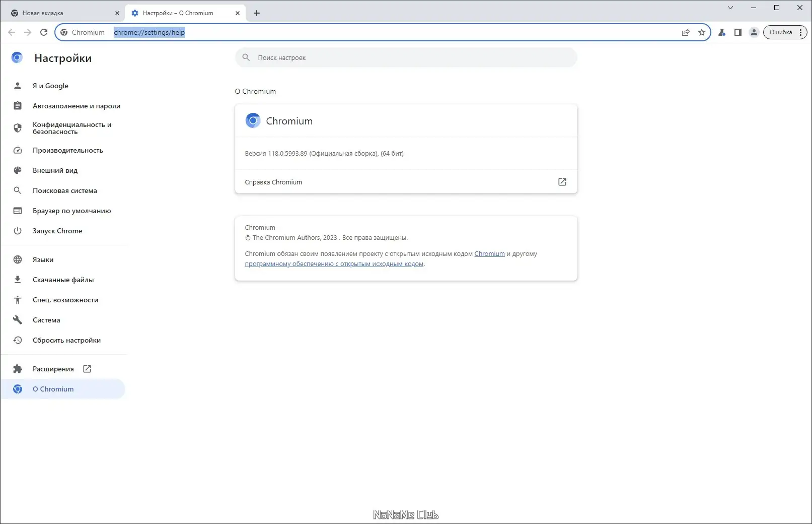The height and width of the screenshot is (524, 812).
Task: Click the Поиск настроек search field
Action: click(x=406, y=57)
